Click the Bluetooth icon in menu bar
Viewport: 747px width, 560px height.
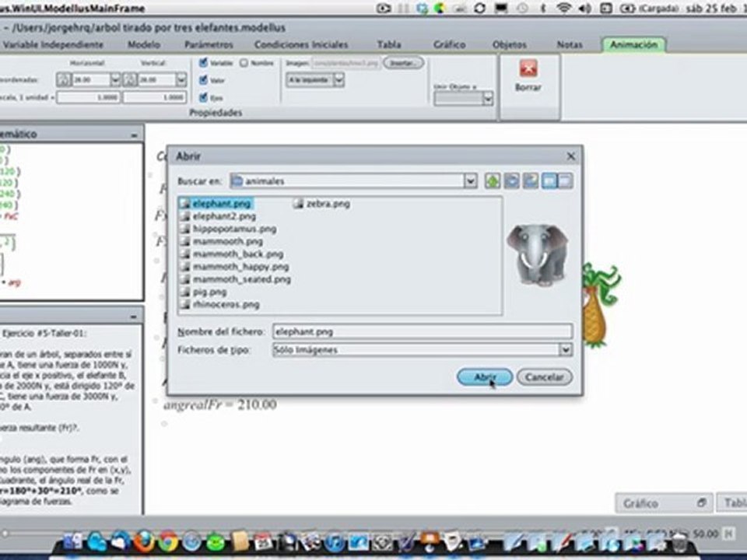point(543,8)
